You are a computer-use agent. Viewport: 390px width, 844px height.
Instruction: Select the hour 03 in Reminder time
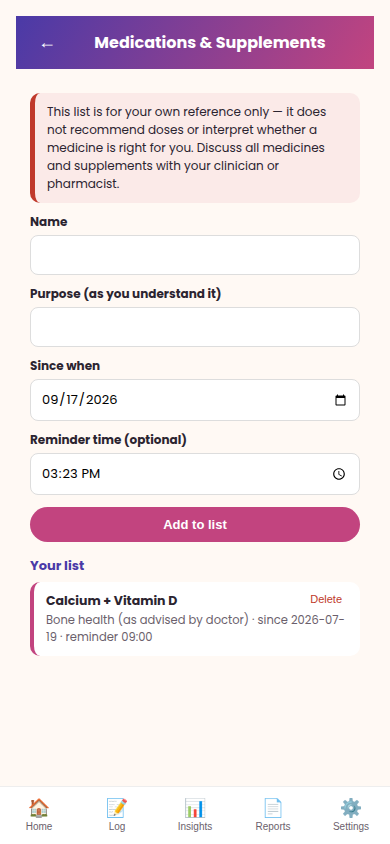tap(49, 474)
